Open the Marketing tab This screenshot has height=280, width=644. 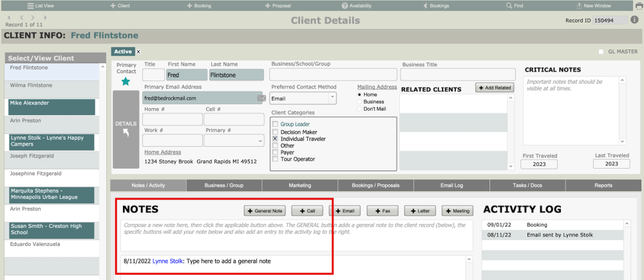point(300,185)
